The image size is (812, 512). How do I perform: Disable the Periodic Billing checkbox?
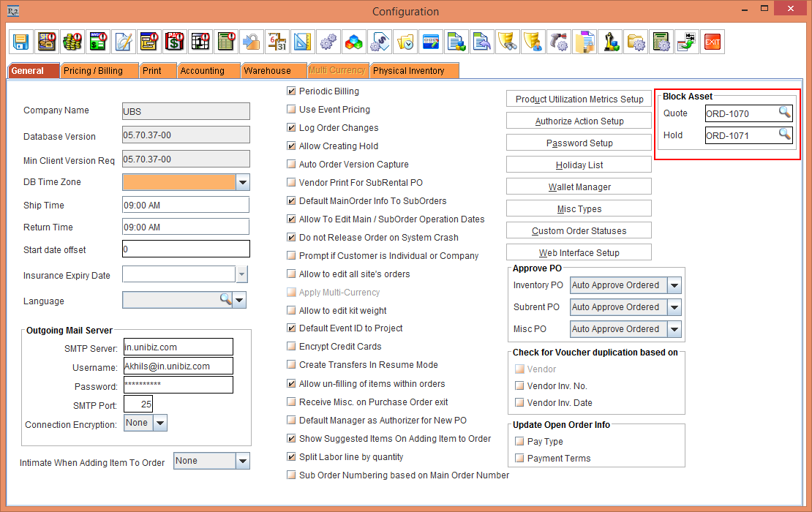(x=292, y=91)
